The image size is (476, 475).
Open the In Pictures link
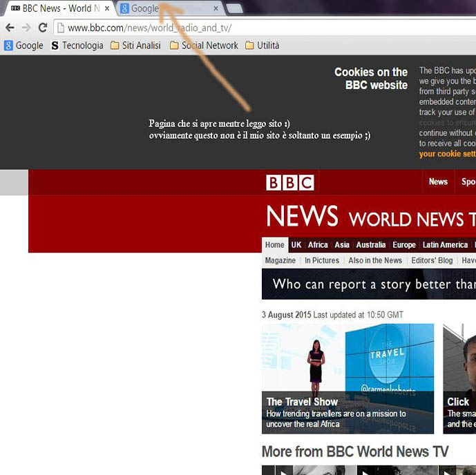[322, 260]
